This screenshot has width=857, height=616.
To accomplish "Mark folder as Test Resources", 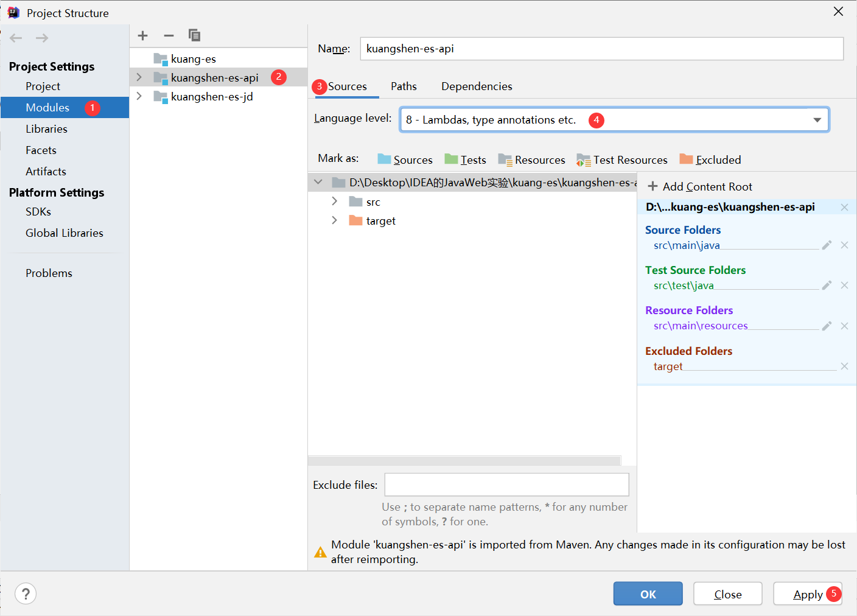I will [x=622, y=160].
